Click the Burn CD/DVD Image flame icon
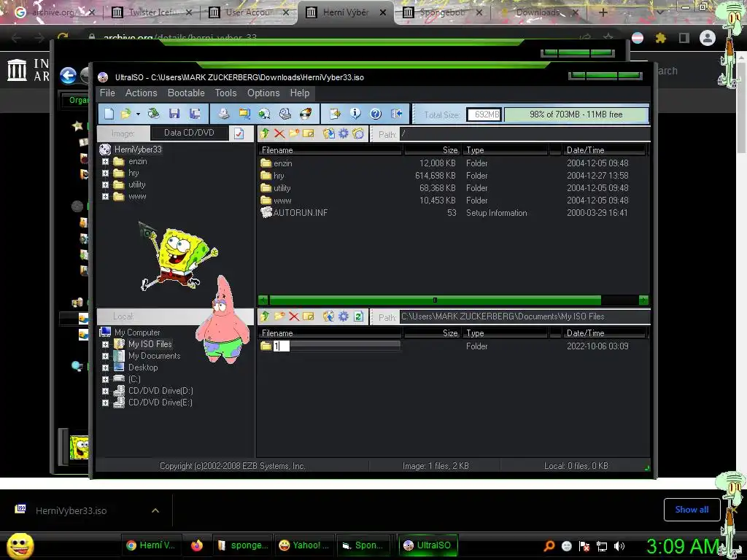The image size is (747, 560). [306, 113]
